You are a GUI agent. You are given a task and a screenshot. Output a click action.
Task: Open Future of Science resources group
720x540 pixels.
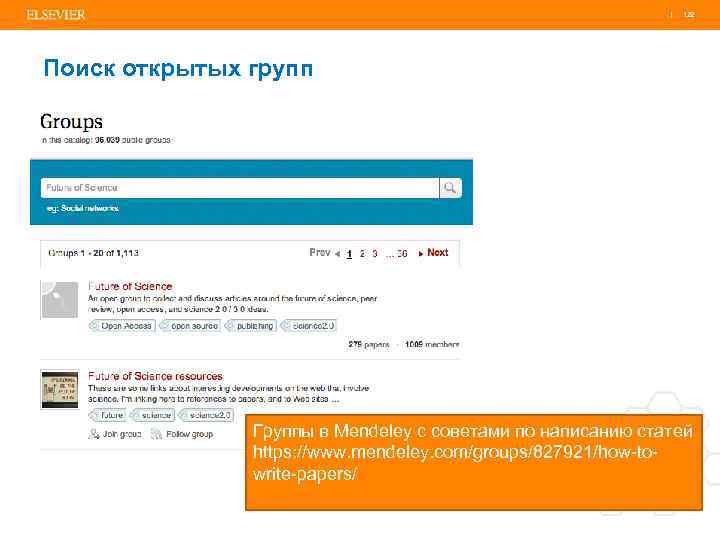155,376
